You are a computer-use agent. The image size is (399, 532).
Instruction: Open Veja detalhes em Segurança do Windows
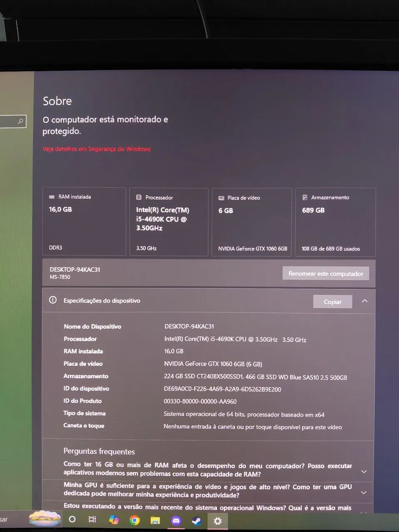[96, 149]
